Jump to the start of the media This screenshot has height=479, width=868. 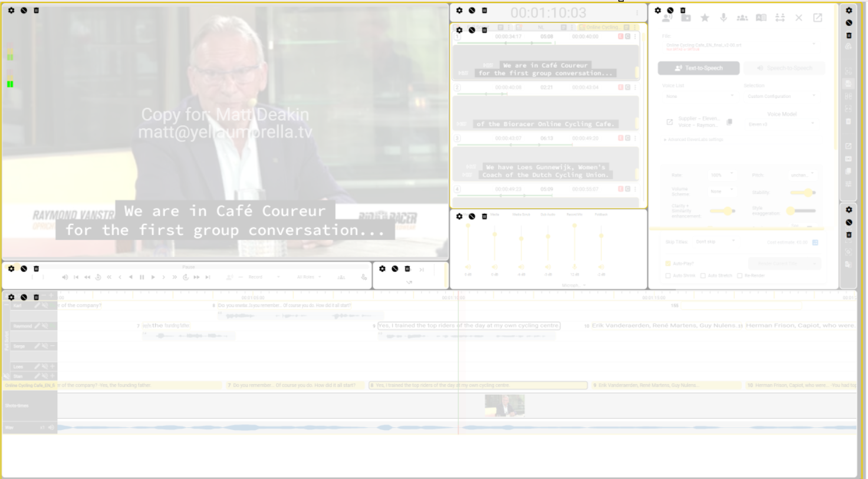(x=76, y=277)
